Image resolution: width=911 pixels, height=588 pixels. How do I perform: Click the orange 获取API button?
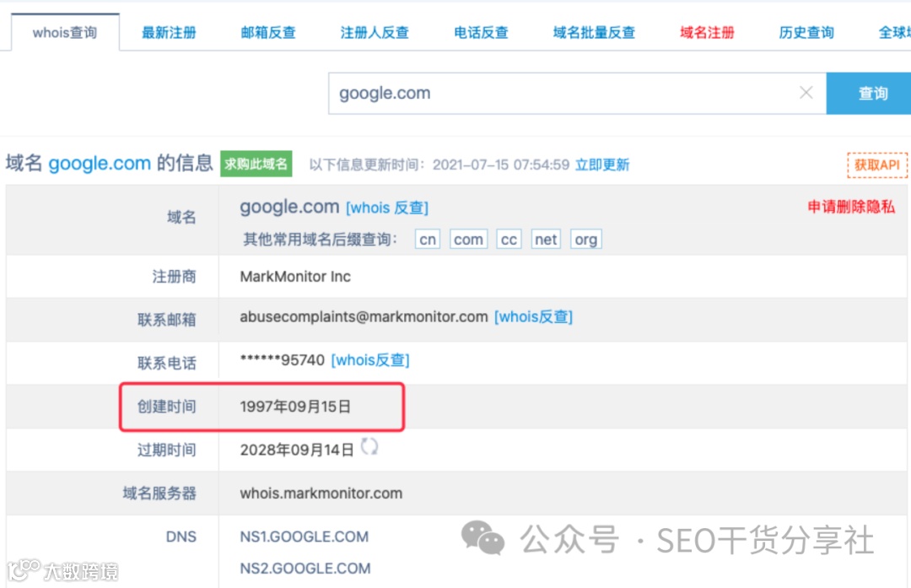[x=877, y=165]
